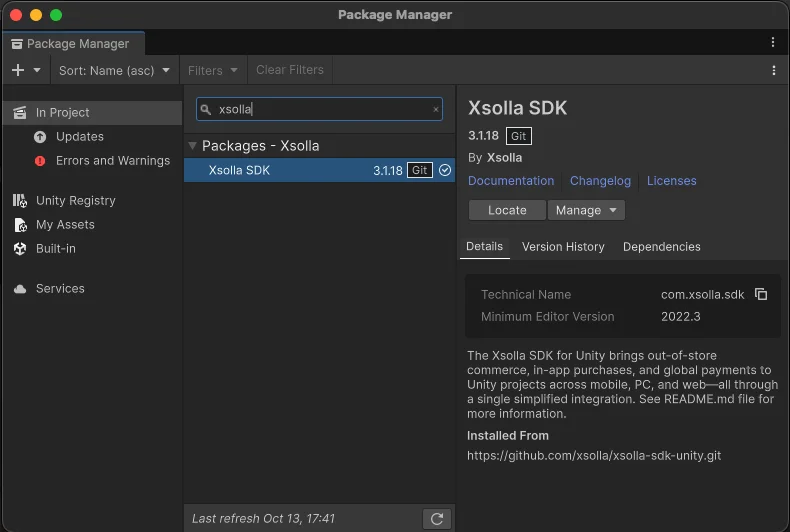790x532 pixels.
Task: Switch to the Details tab
Action: tap(484, 247)
